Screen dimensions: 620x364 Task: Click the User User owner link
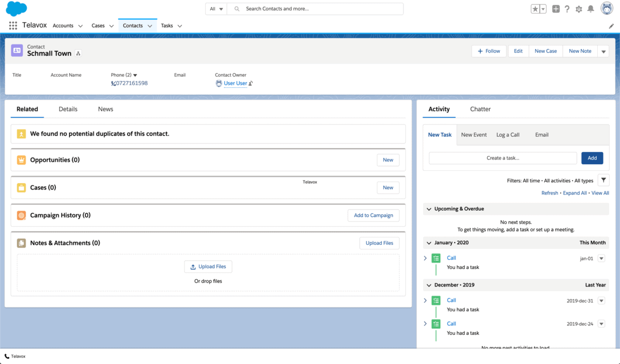[x=236, y=83]
